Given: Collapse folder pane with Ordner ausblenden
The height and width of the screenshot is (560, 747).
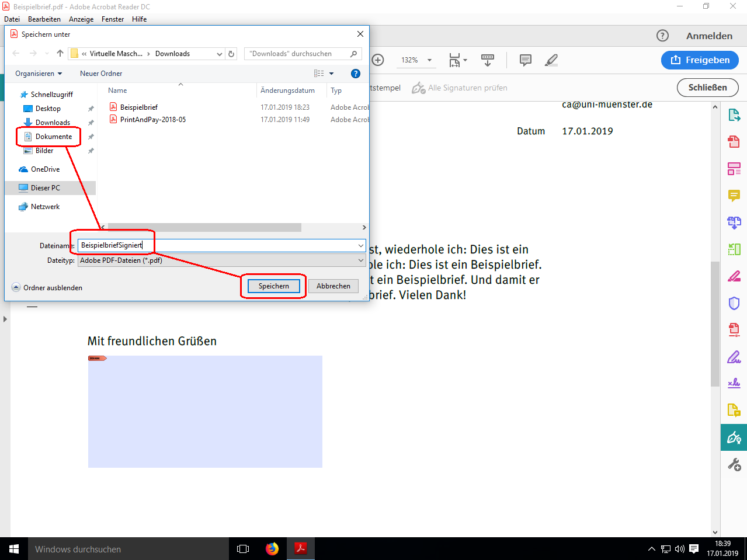Looking at the screenshot, I should pos(47,287).
